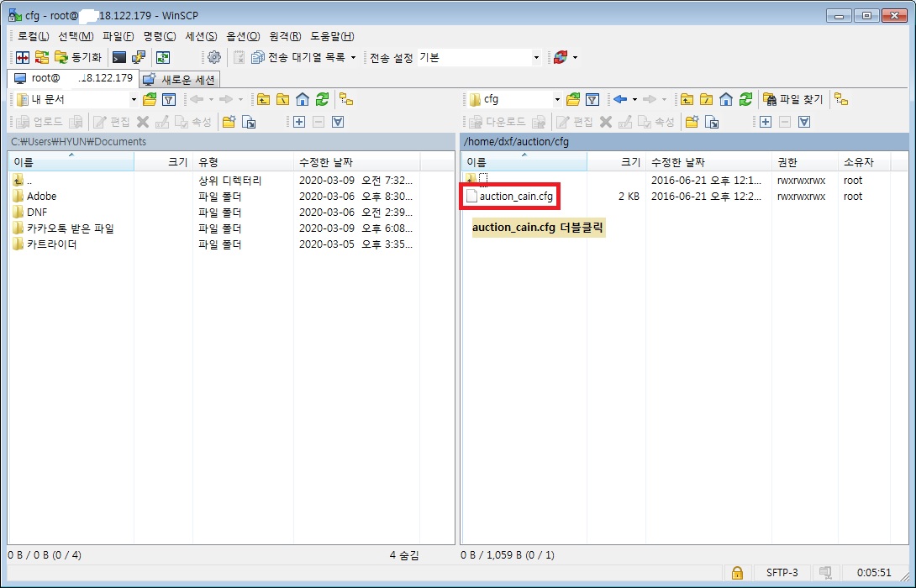Click the local path C:\Users\HYUN\Documents bar

[231, 141]
